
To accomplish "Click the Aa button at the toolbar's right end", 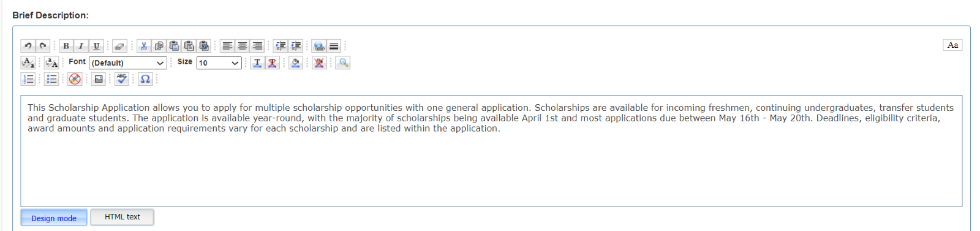I will pyautogui.click(x=952, y=45).
